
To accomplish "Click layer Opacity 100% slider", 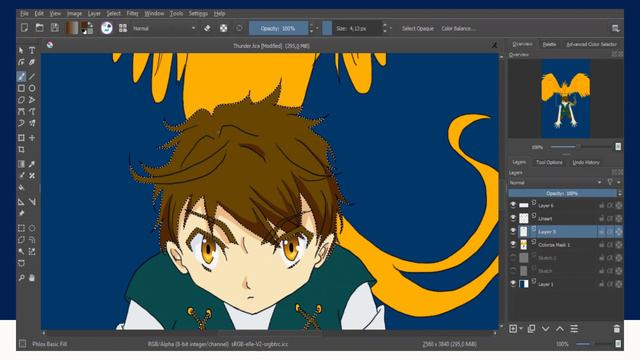I will [x=562, y=193].
